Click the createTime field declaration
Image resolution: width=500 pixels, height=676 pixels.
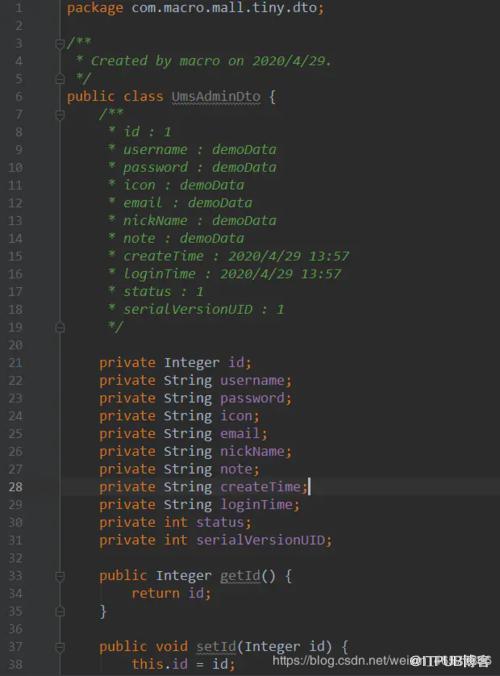pos(204,487)
